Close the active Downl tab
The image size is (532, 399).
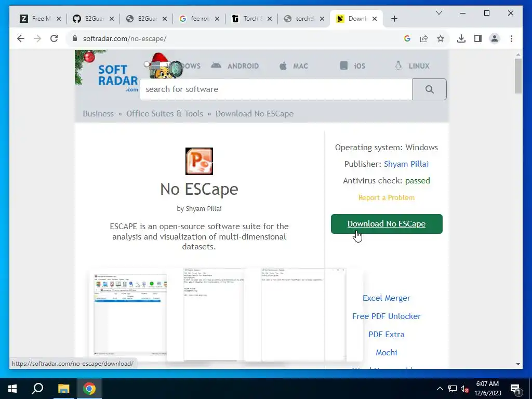pos(375,19)
